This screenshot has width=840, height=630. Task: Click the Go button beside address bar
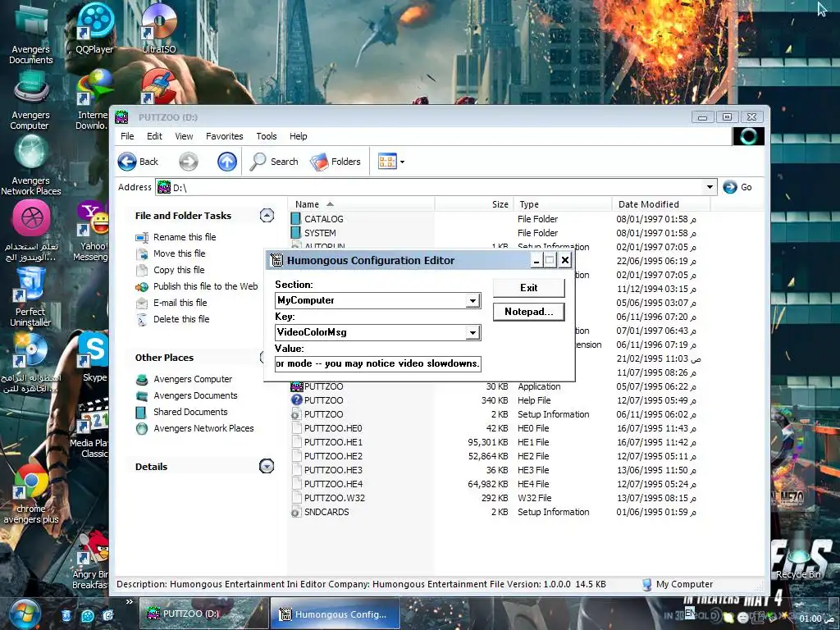click(737, 187)
